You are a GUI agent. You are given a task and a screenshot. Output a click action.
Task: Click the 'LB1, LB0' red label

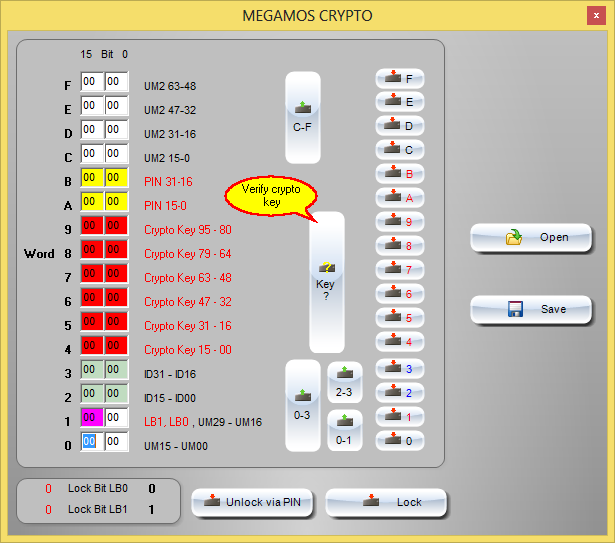coord(166,422)
